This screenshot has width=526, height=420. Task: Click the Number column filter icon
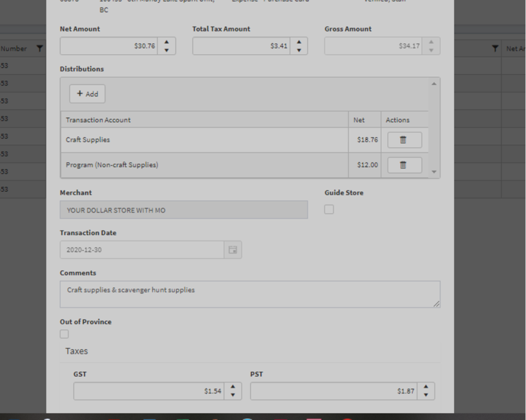[39, 49]
